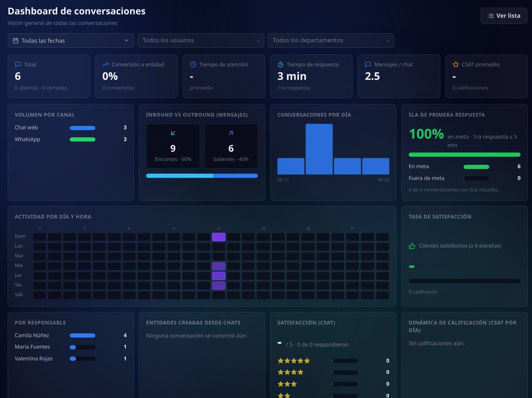Click the arrow in Todos los departamentos
The height and width of the screenshot is (398, 532).
[388, 41]
